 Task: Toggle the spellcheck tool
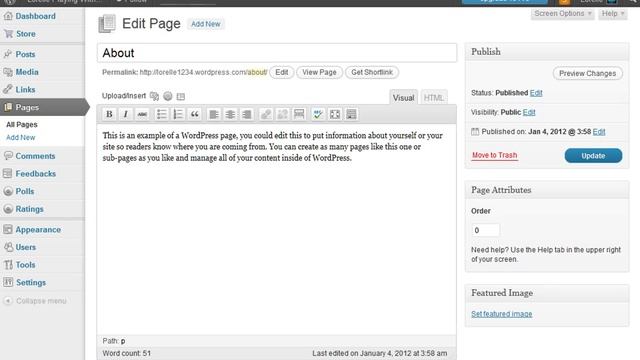tap(318, 114)
